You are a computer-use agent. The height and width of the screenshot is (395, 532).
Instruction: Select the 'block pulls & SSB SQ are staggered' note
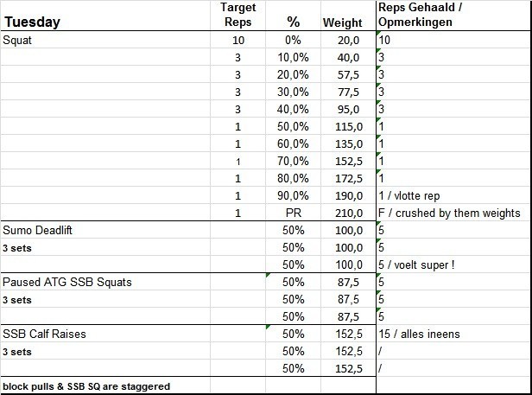[86, 385]
